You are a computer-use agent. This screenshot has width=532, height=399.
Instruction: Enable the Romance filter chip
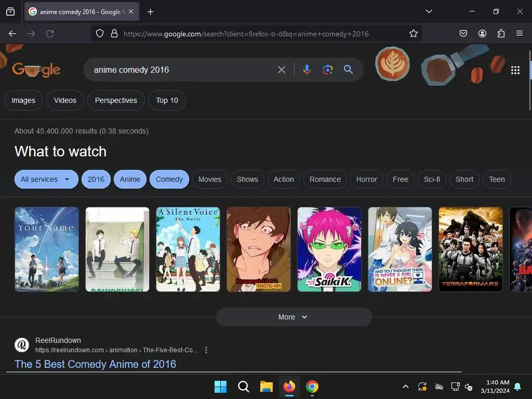(325, 179)
